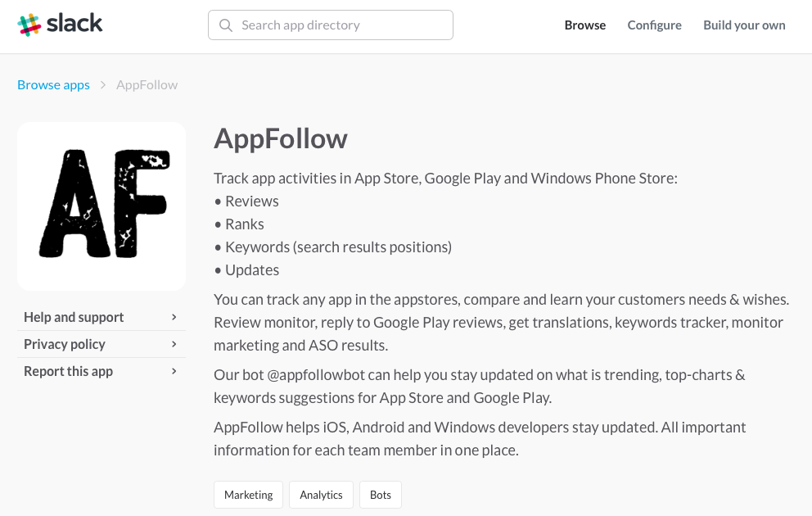Open the Browse menu item
The image size is (812, 516).
tap(585, 25)
